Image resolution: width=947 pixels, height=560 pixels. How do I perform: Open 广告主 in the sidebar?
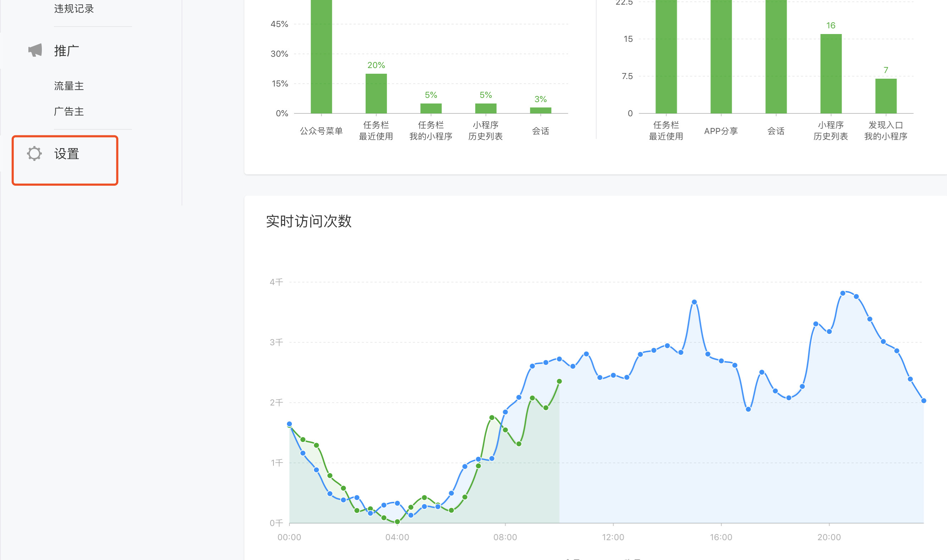69,111
